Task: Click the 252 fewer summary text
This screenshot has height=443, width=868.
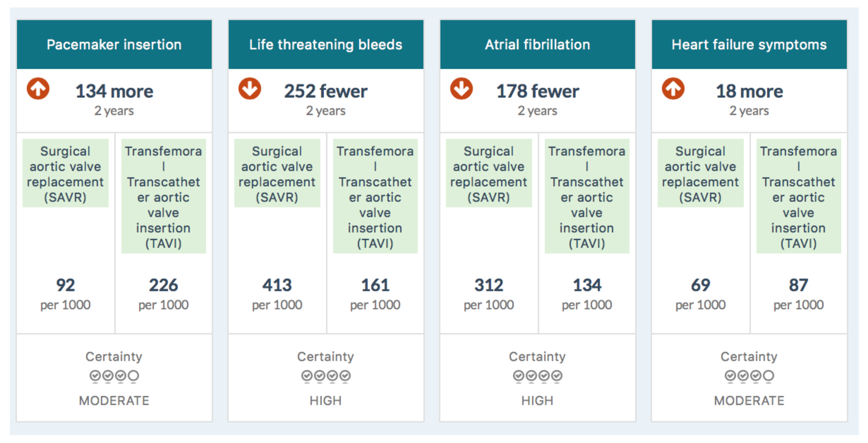Action: pos(325,92)
